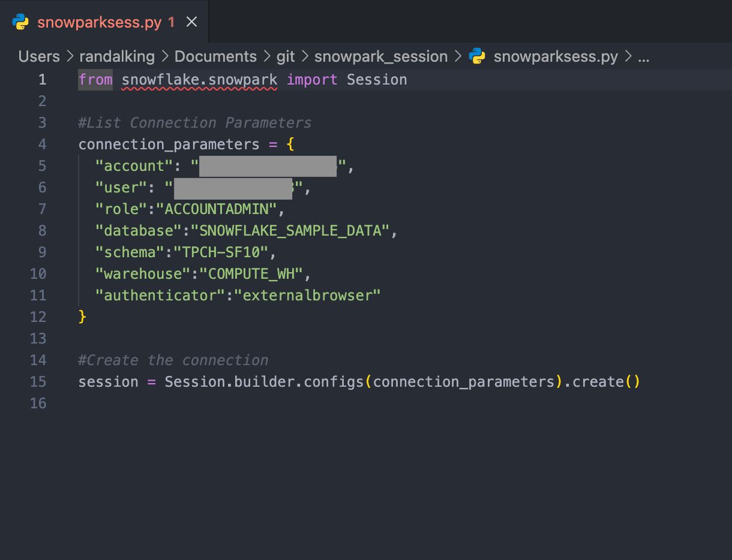Click the Python file icon in the tab

tap(20, 22)
